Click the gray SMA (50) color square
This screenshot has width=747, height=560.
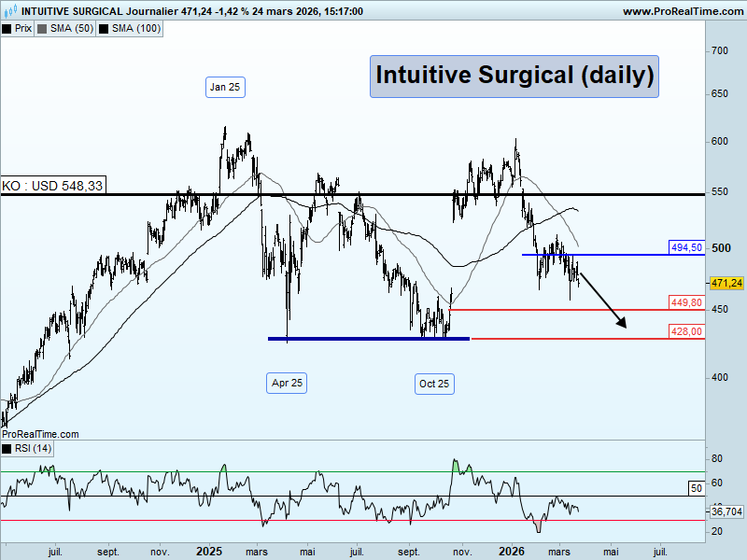[x=42, y=29]
